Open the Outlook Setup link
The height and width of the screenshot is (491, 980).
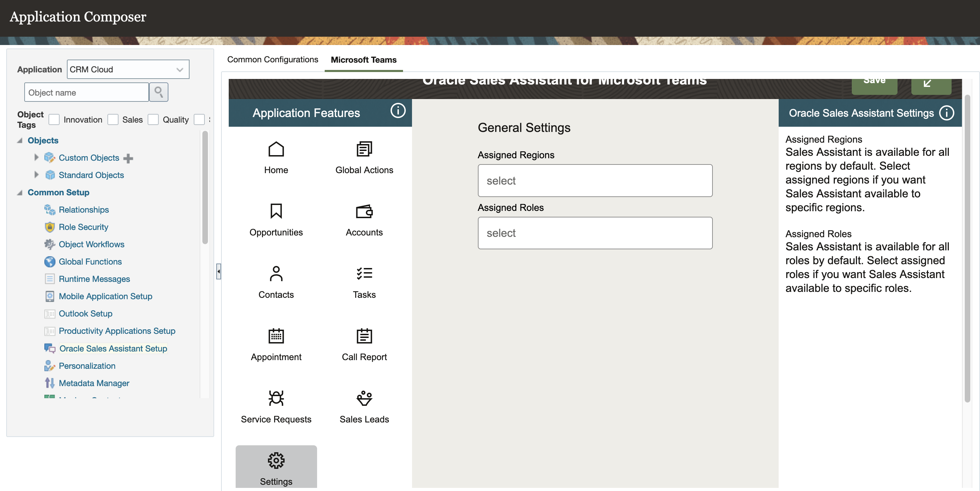coord(86,313)
